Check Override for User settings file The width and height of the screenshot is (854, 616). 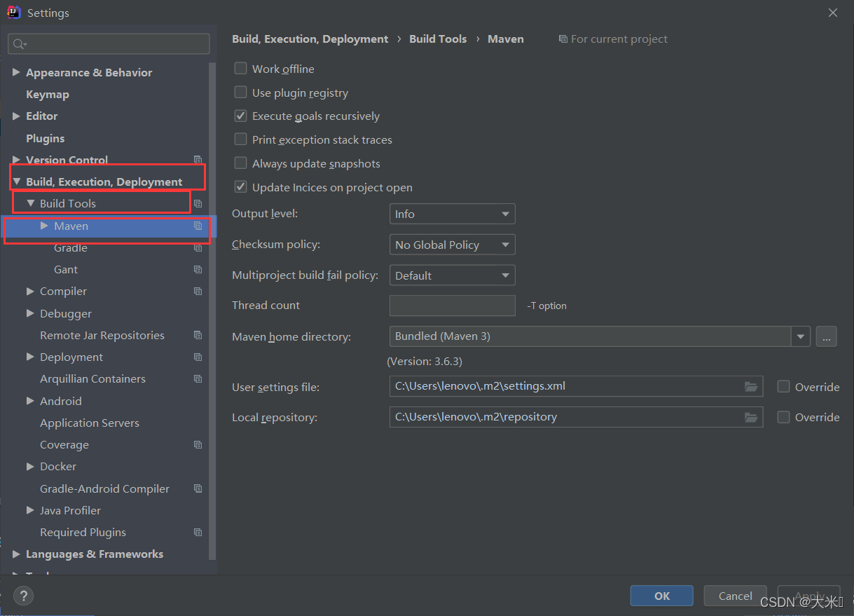pyautogui.click(x=784, y=386)
